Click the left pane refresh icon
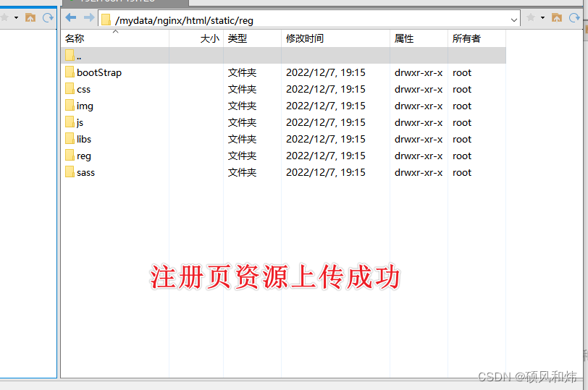 click(48, 17)
